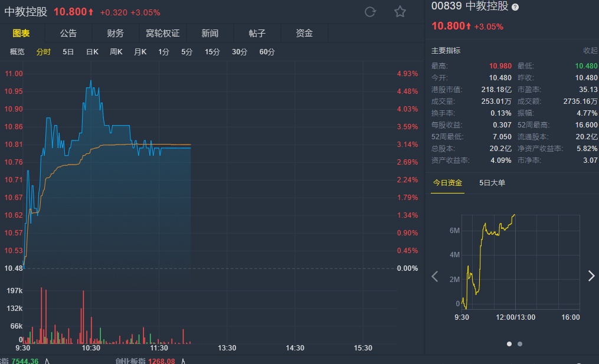Open the 公告 tab
Viewport: 599px width, 364px height.
(68, 33)
